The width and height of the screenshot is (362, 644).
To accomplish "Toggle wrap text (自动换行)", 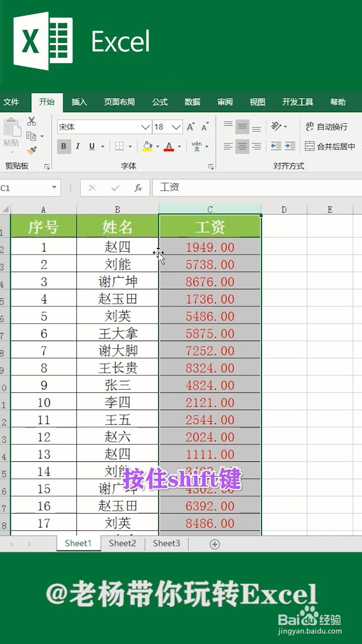I will click(x=326, y=127).
